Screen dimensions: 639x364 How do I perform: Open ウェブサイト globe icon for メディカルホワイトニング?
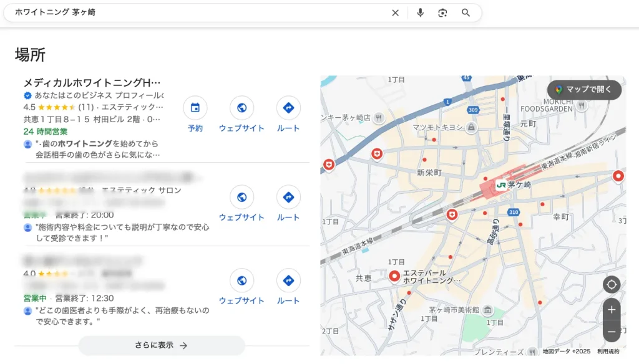click(241, 108)
